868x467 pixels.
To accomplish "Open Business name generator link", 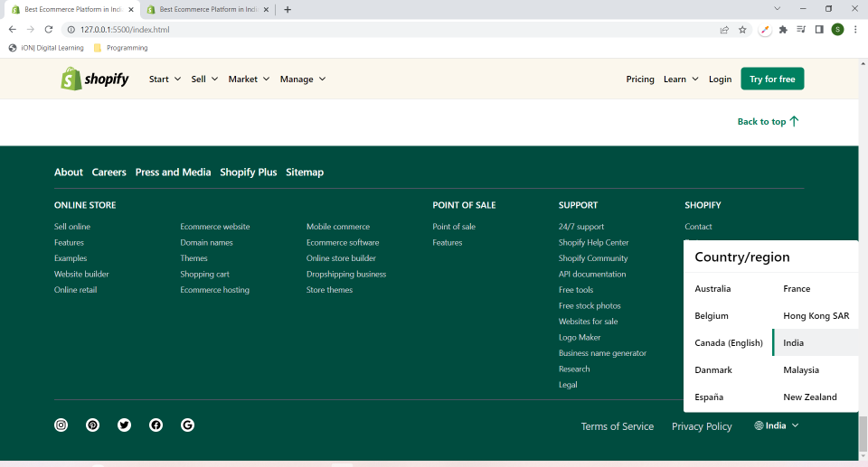I will point(602,353).
